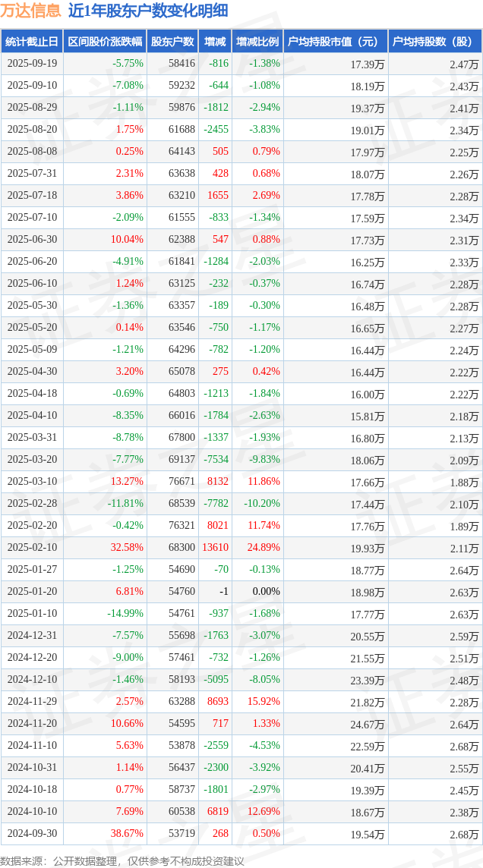Click the 股东户数 column header
Viewport: 483px width, 868px height.
[x=172, y=42]
